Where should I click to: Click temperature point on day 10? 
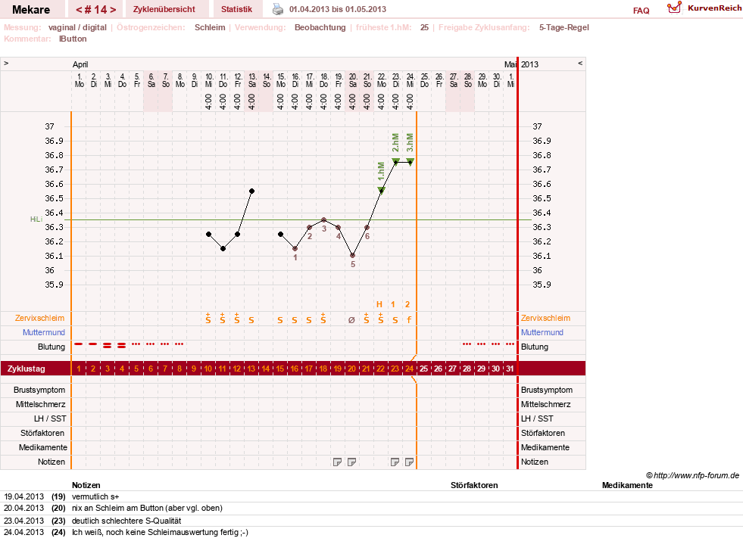click(209, 235)
